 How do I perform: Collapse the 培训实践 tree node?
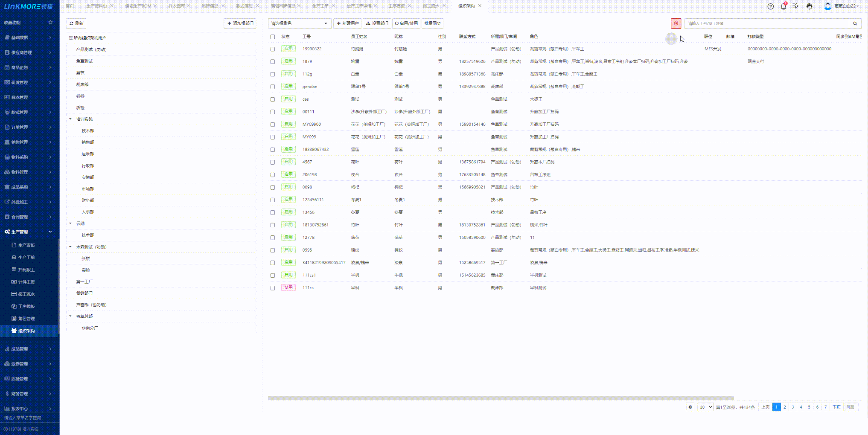(70, 119)
